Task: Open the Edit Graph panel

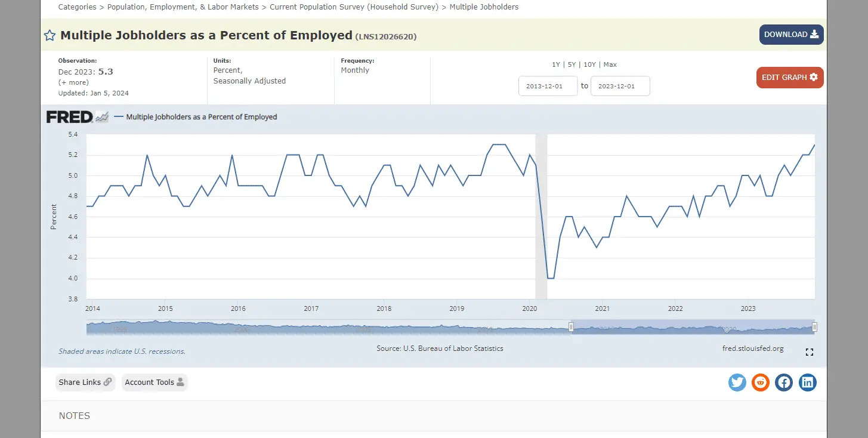Action: tap(790, 78)
